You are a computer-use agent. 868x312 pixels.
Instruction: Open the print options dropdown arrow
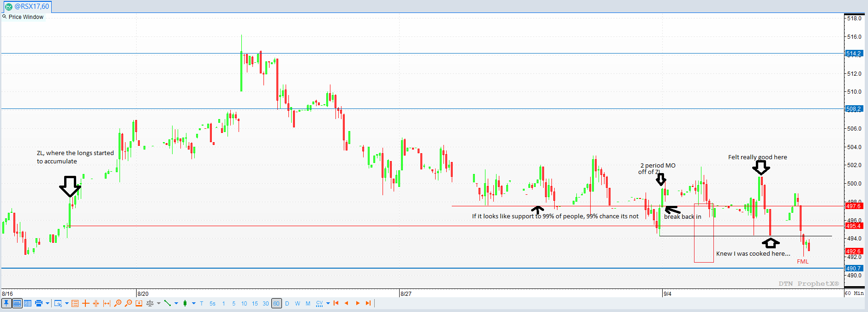(x=48, y=303)
